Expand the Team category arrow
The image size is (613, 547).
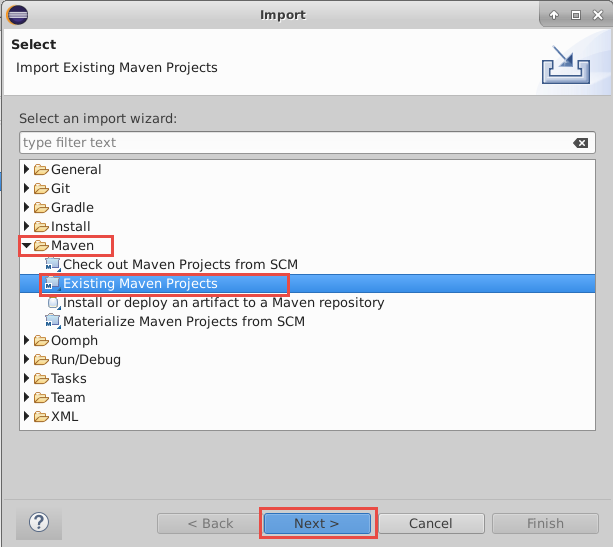point(27,397)
